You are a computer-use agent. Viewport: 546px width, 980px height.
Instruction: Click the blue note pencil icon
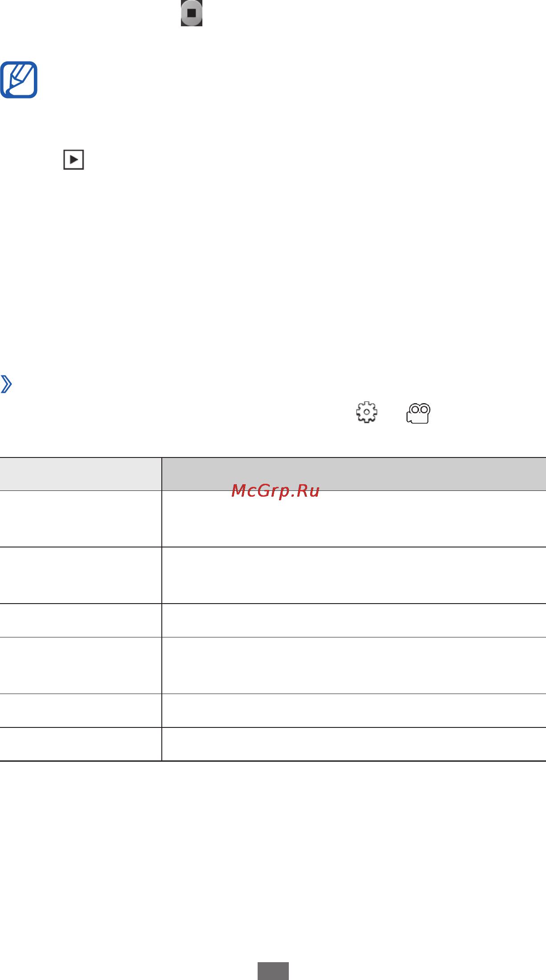point(19,80)
